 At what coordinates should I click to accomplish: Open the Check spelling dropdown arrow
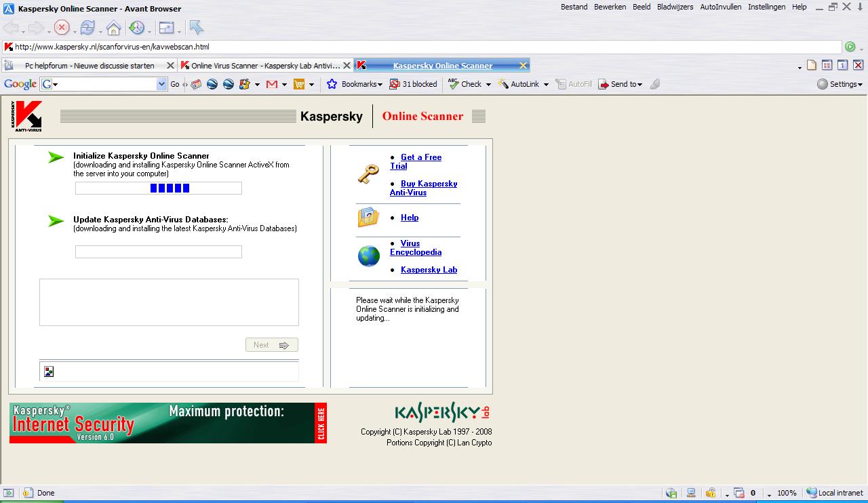point(488,85)
